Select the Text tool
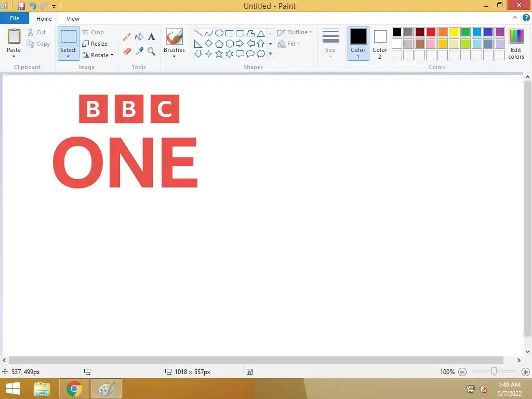Image resolution: width=532 pixels, height=399 pixels. tap(151, 37)
